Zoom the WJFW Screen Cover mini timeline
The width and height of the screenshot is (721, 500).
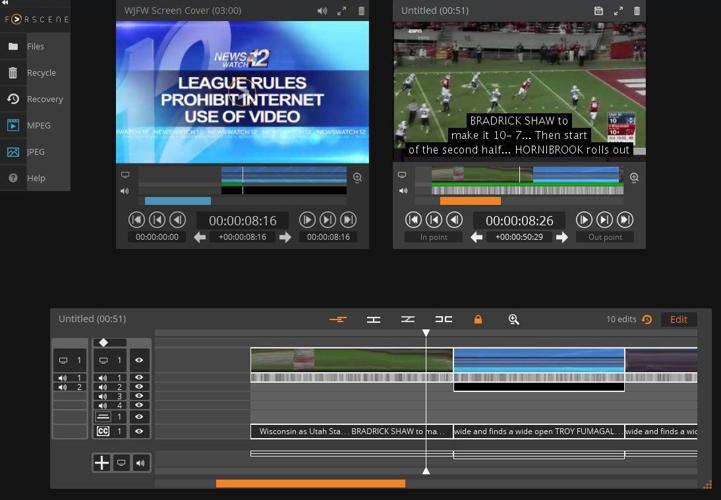(x=357, y=178)
